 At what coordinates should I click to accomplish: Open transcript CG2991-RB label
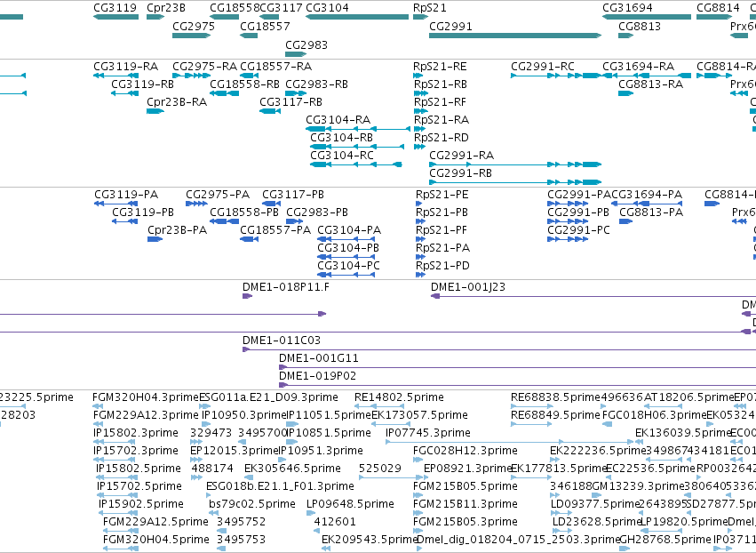coord(460,173)
